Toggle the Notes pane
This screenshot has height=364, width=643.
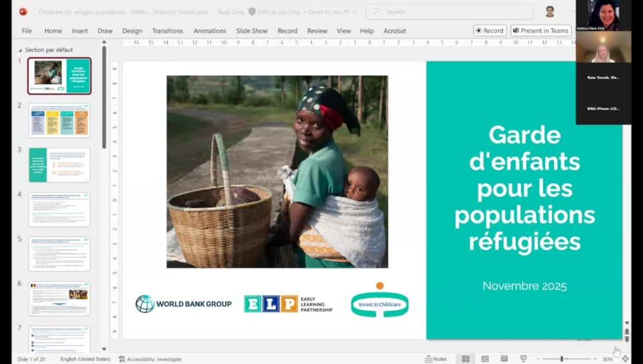pos(436,359)
